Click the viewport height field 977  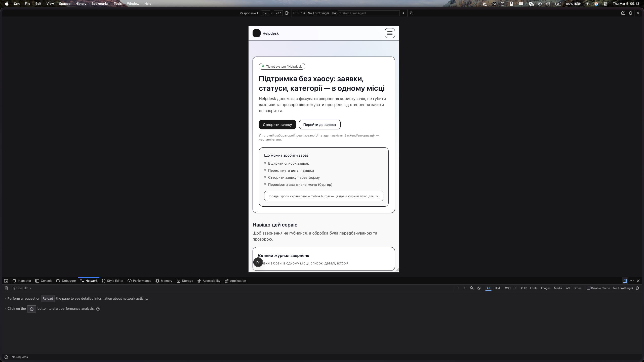click(278, 13)
